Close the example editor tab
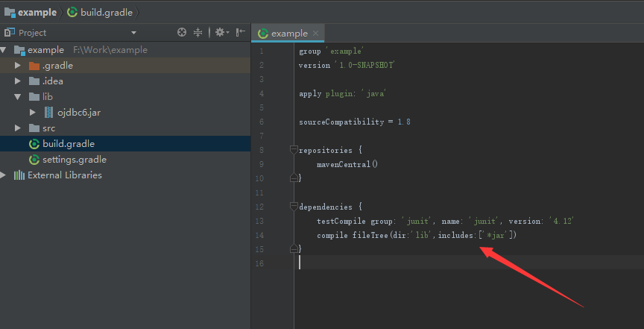This screenshot has height=329, width=644. [x=316, y=33]
